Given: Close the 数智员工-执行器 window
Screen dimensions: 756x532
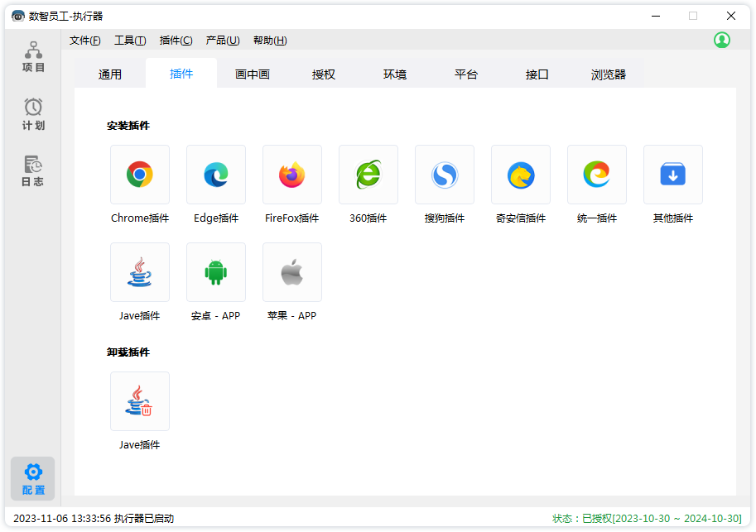Looking at the screenshot, I should pos(731,16).
